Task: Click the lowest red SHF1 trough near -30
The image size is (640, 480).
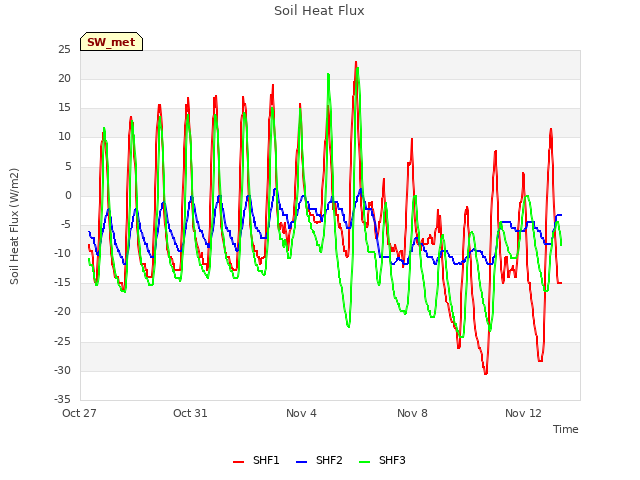Action: coord(486,373)
